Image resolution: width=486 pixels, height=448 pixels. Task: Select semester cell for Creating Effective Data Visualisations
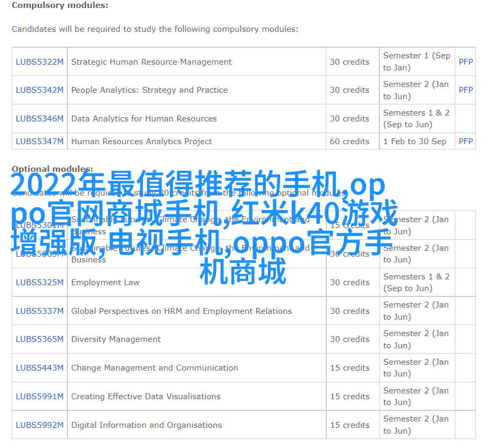coord(416,397)
